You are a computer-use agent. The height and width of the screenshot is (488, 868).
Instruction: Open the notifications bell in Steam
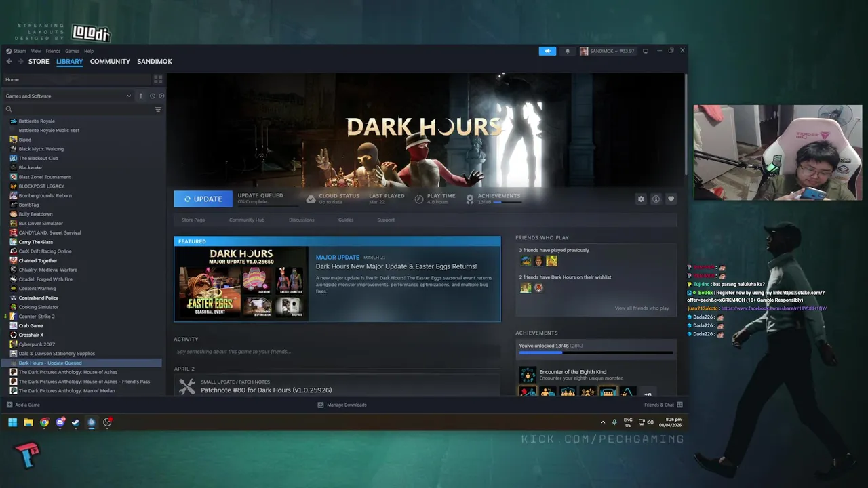[568, 51]
